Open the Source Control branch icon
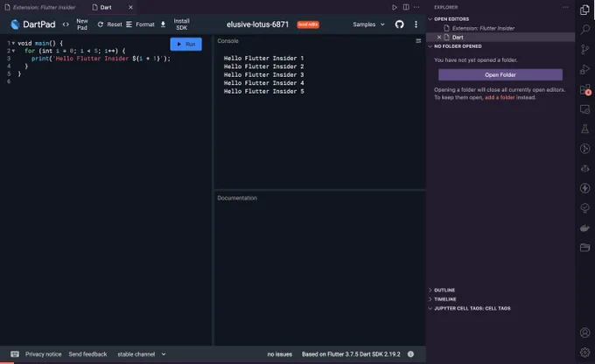This screenshot has width=595, height=364. pos(584,49)
